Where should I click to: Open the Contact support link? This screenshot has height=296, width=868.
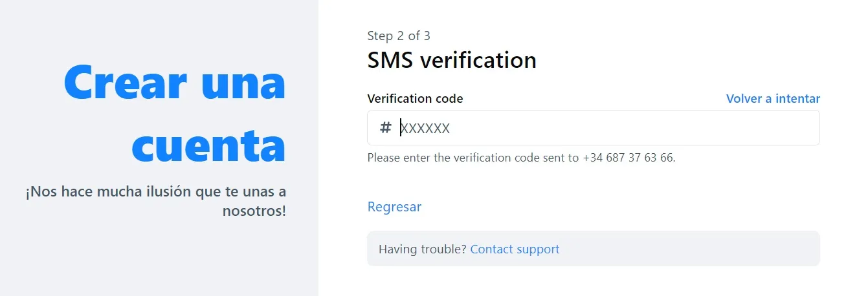click(x=515, y=249)
